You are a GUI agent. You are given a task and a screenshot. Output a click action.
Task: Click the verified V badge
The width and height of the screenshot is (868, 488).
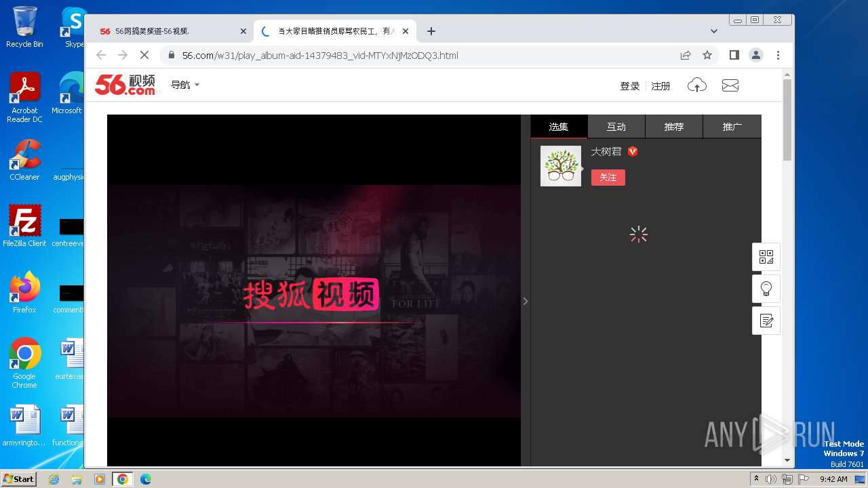(x=633, y=152)
